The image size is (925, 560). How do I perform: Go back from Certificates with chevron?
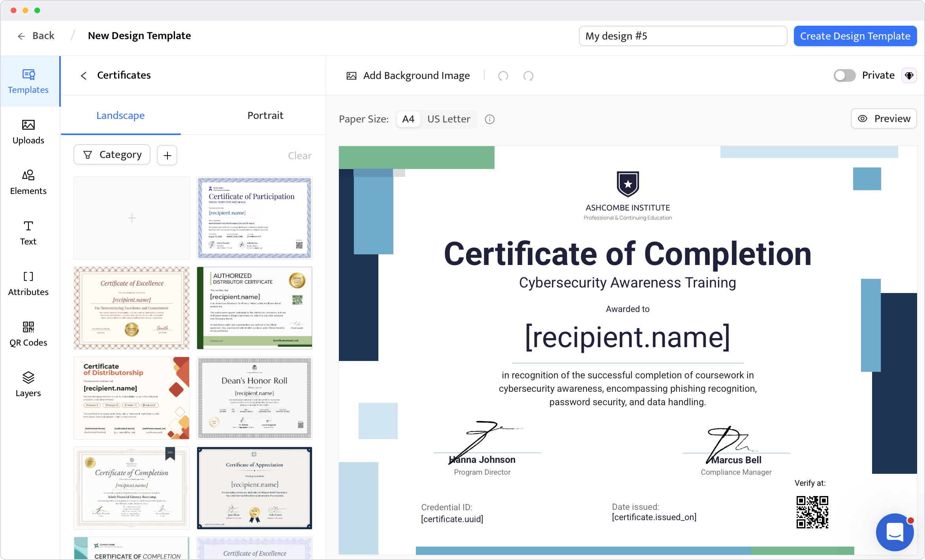coord(83,75)
